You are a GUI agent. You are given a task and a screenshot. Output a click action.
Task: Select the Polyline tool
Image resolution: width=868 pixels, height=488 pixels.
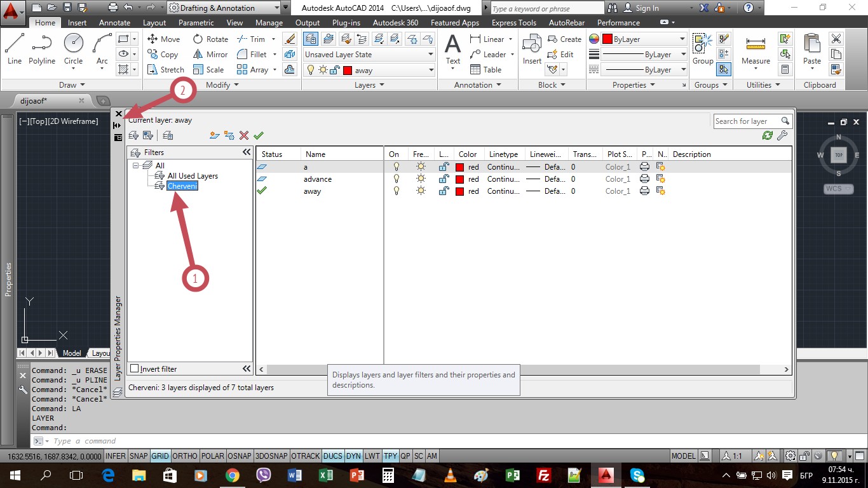pyautogui.click(x=42, y=49)
